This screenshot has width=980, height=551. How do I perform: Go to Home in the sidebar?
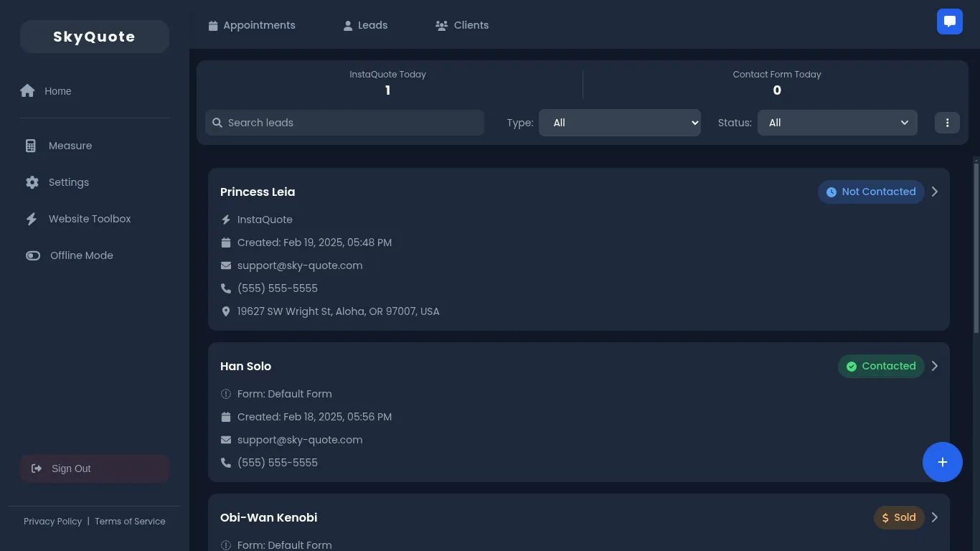point(95,91)
